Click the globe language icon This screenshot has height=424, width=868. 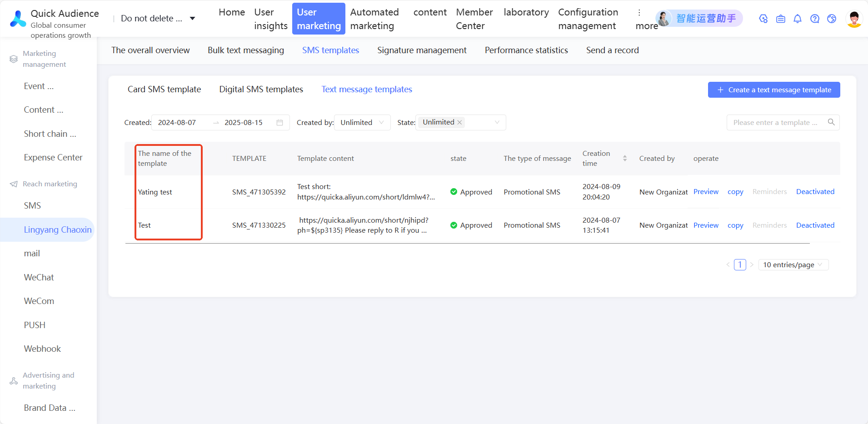point(832,19)
